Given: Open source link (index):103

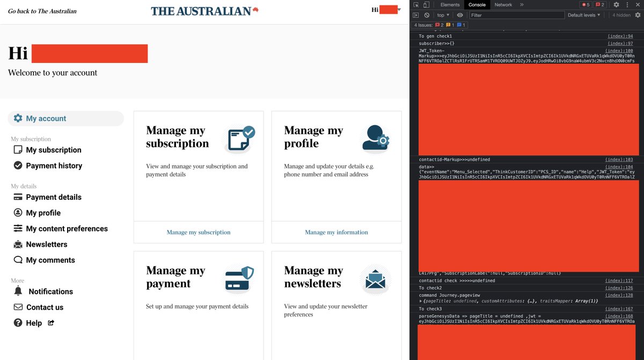Looking at the screenshot, I should tap(620, 160).
